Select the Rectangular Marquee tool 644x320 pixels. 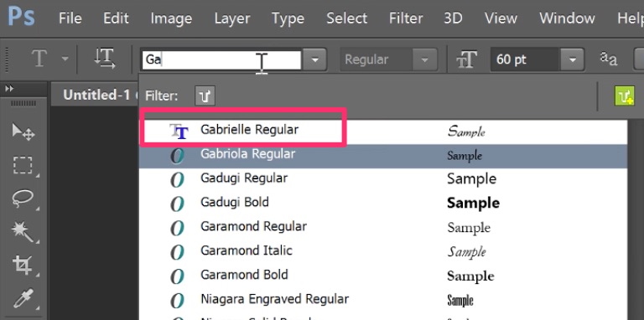coord(23,166)
